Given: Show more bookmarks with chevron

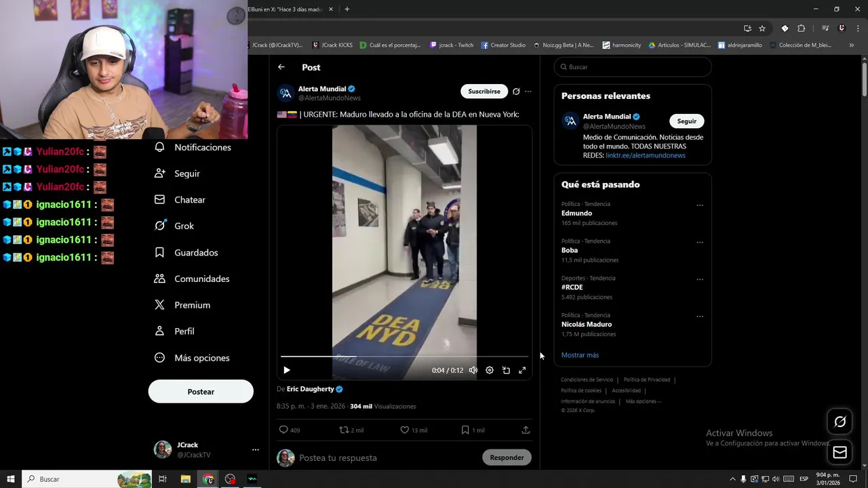Looking at the screenshot, I should tap(852, 45).
